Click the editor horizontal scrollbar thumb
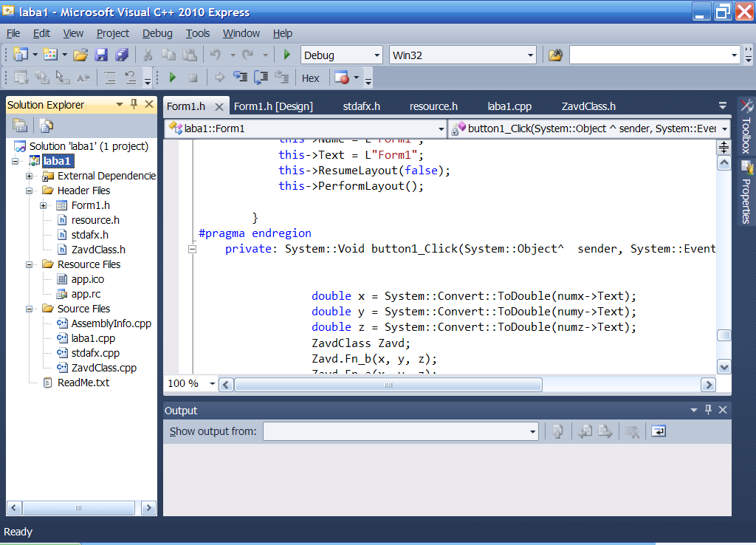Viewport: 756px width, 545px height. pos(388,385)
